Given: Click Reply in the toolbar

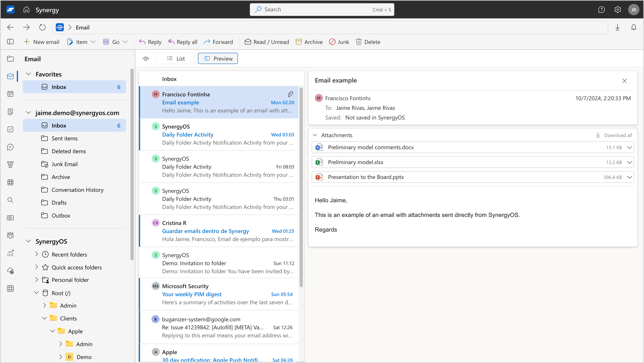Looking at the screenshot, I should tap(150, 42).
